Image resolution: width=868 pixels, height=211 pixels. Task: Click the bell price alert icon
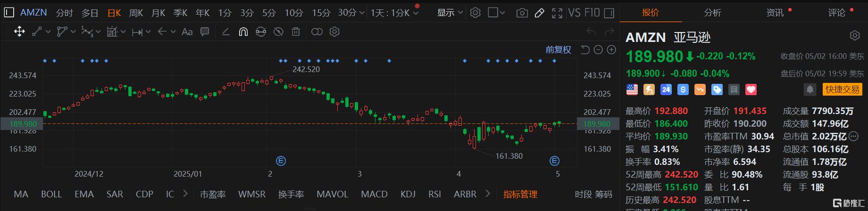click(x=810, y=89)
